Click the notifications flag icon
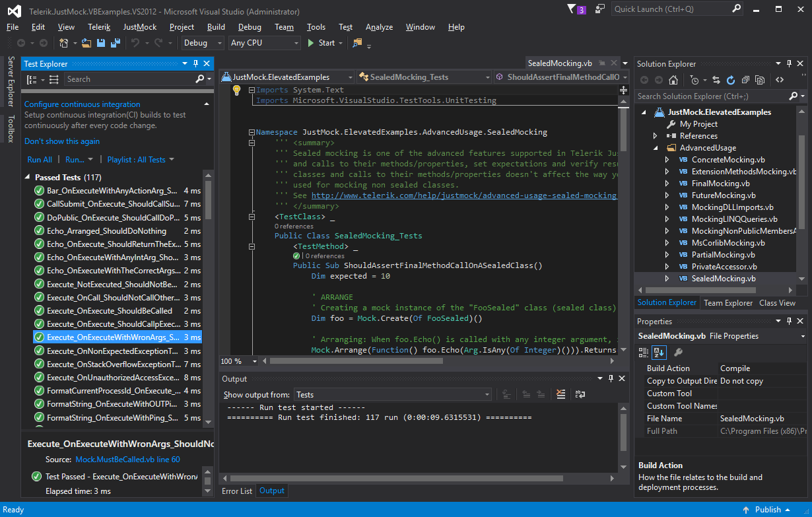This screenshot has width=812, height=517. coord(572,9)
